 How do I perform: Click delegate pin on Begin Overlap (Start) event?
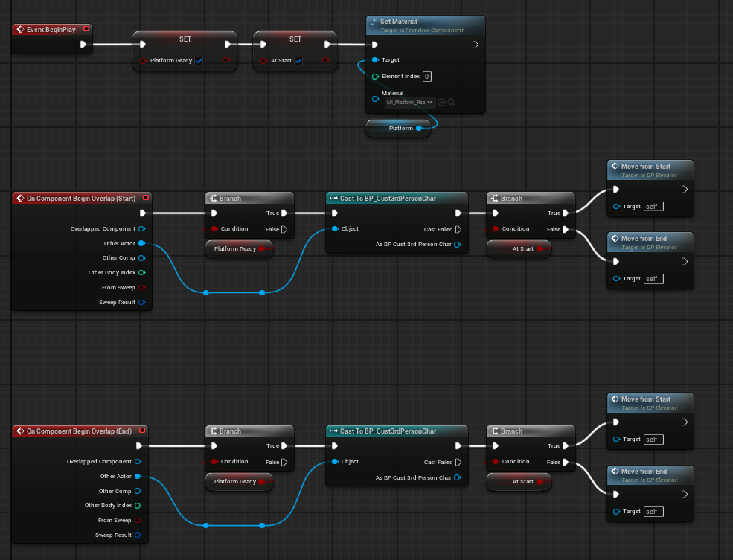pos(146,198)
